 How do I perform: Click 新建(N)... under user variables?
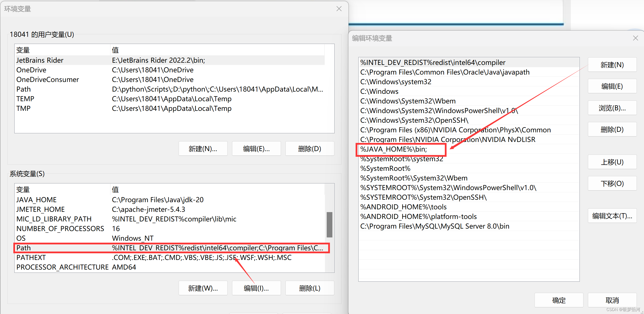[x=203, y=148]
